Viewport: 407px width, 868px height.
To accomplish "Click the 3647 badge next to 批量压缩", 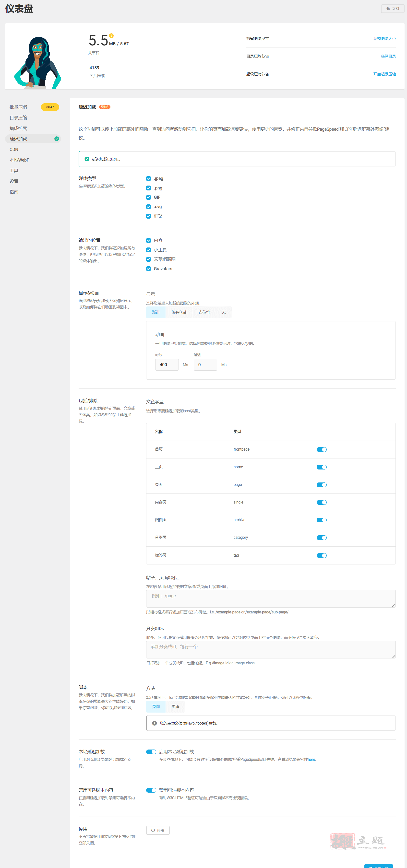I will (50, 107).
